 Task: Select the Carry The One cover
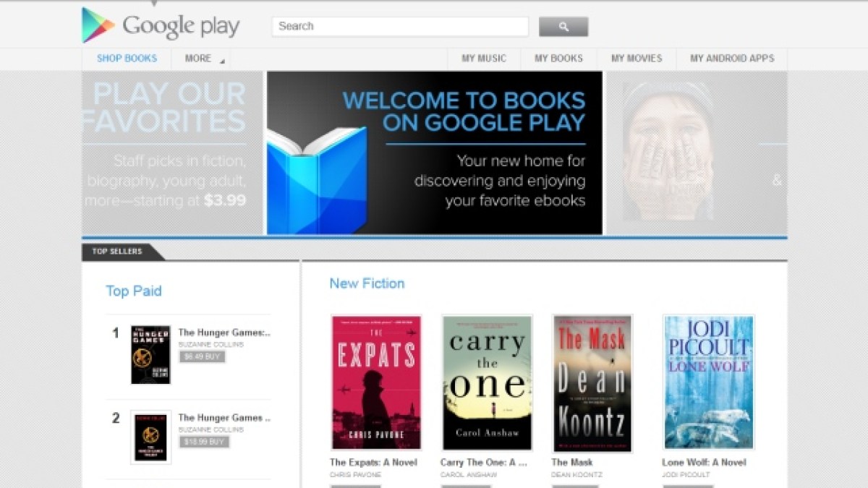pyautogui.click(x=487, y=382)
